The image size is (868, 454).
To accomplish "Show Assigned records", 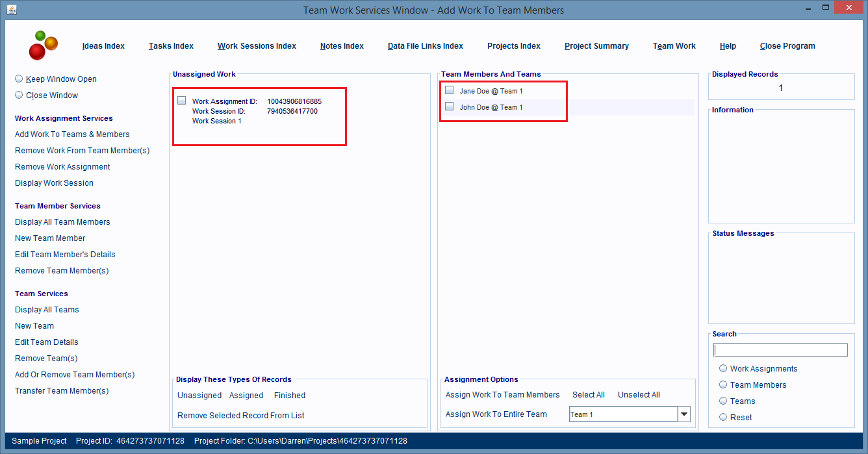I will click(x=246, y=396).
